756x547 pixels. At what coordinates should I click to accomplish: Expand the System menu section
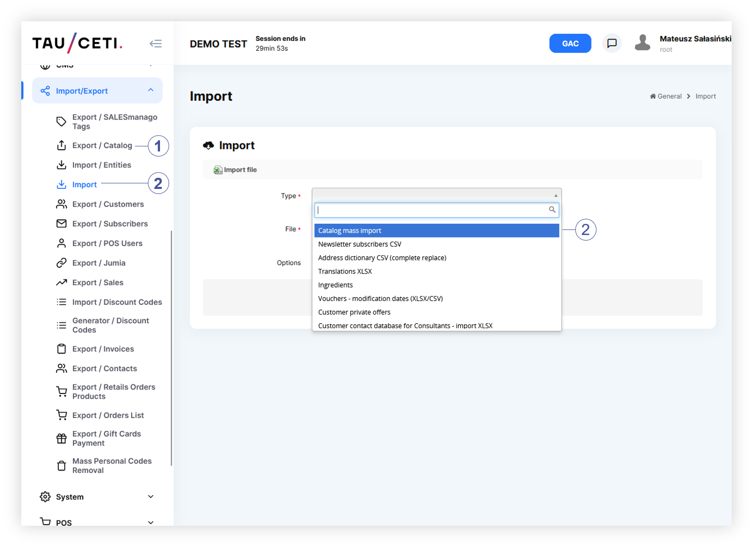(150, 497)
